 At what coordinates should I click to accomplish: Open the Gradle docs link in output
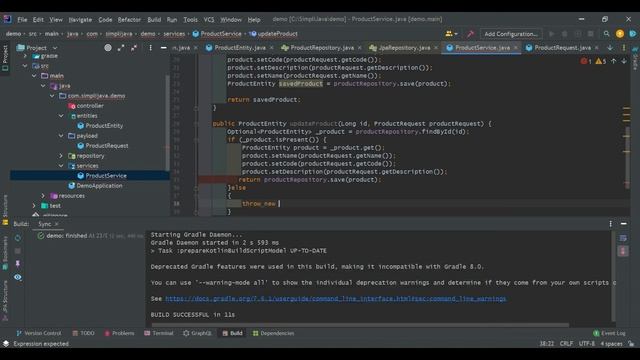pos(336,299)
